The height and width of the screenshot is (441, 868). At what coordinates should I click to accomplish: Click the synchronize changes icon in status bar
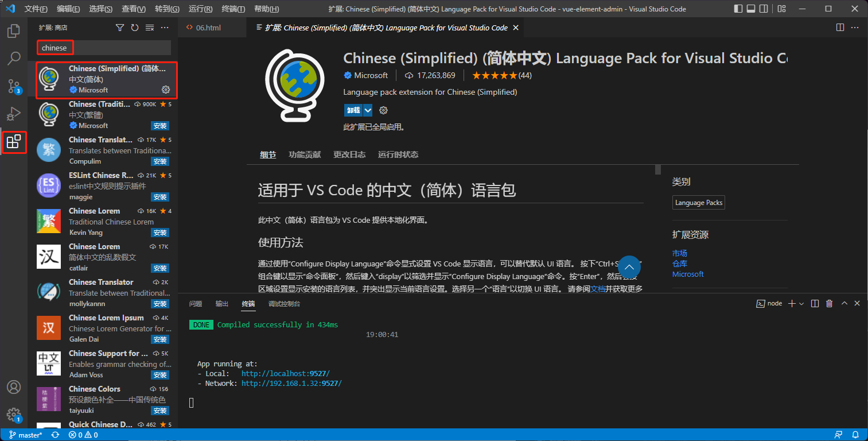(x=55, y=435)
